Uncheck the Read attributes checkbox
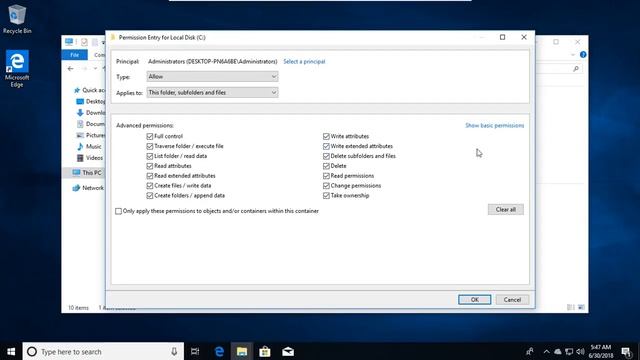This screenshot has width=640, height=360. coord(150,166)
